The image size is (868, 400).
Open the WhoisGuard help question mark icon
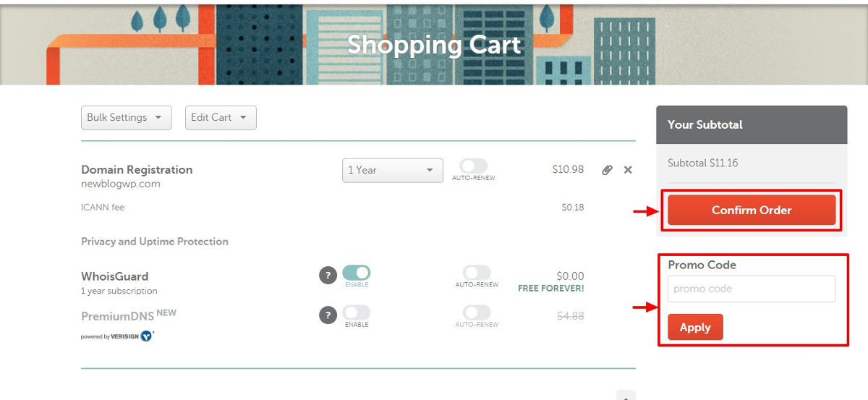point(328,276)
